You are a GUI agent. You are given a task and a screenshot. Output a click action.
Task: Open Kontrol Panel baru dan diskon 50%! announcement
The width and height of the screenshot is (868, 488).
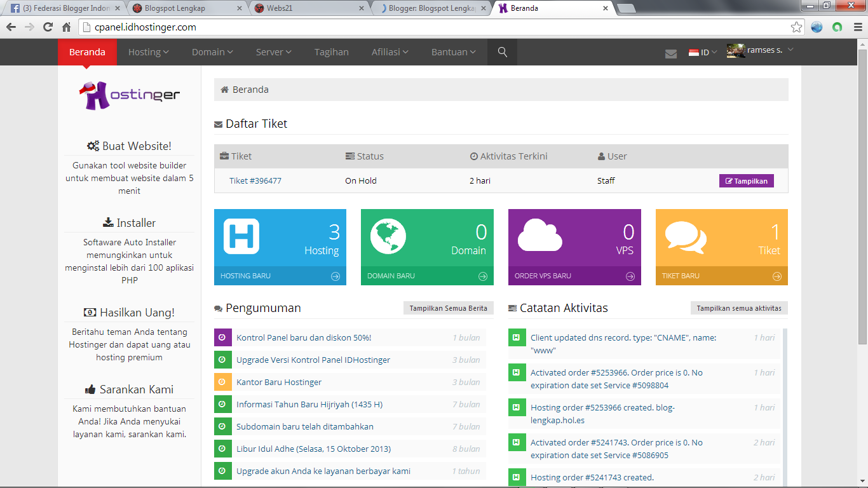[304, 337]
